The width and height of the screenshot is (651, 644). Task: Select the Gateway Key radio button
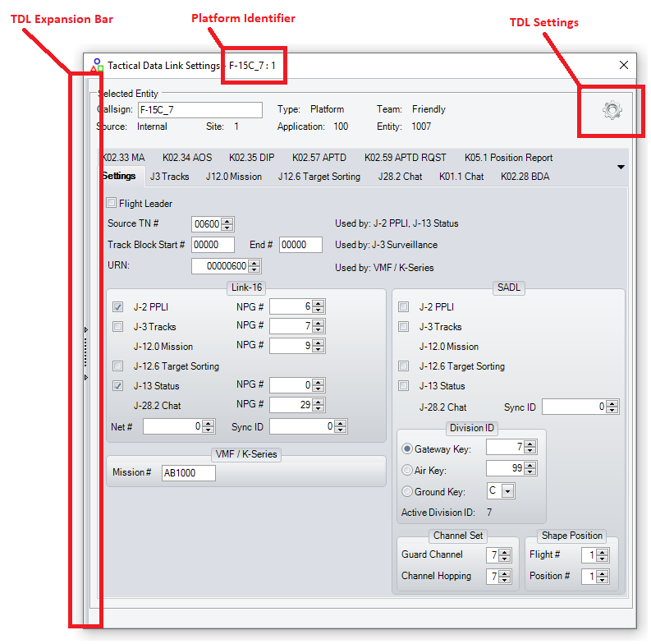click(x=407, y=448)
